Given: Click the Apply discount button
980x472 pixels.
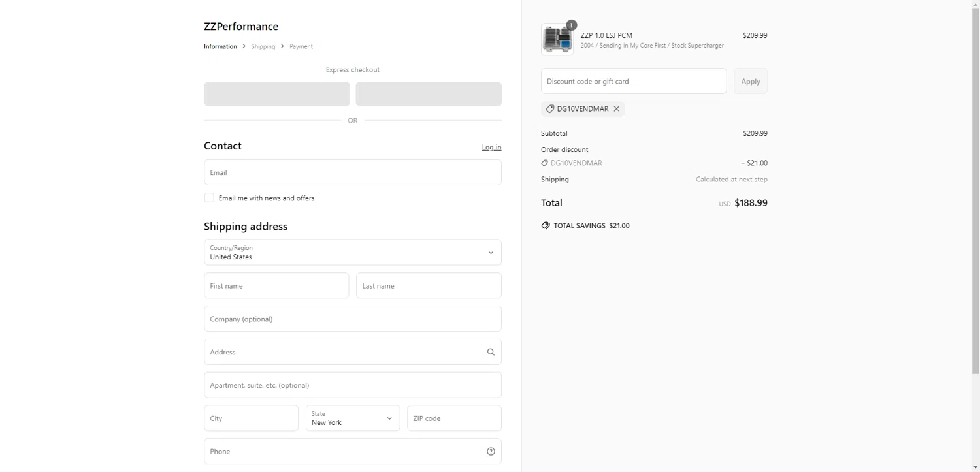Looking at the screenshot, I should 751,81.
